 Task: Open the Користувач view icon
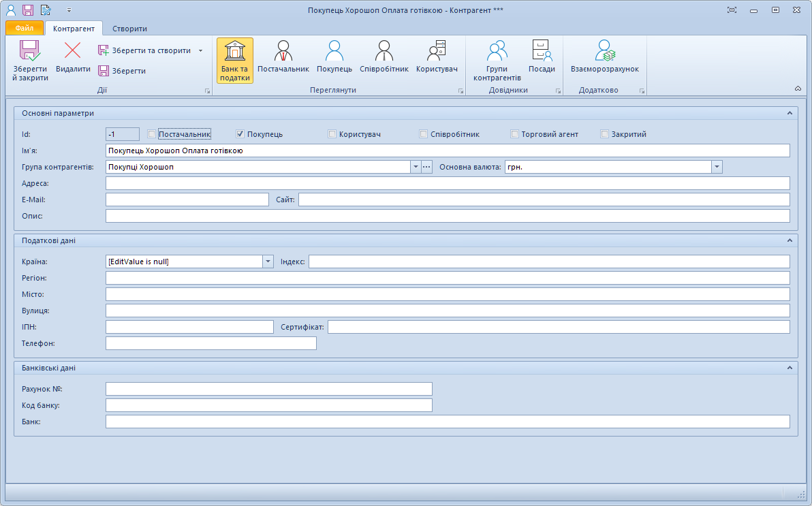point(437,51)
